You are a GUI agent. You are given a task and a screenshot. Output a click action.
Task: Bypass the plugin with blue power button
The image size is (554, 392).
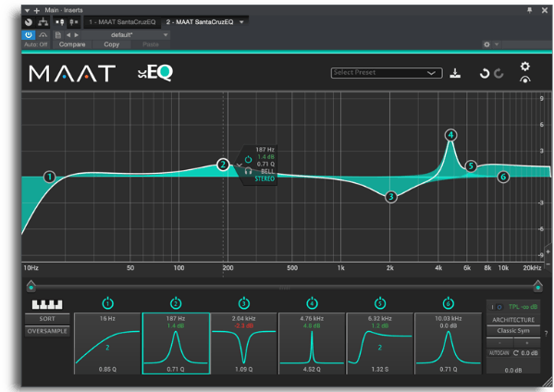point(29,35)
